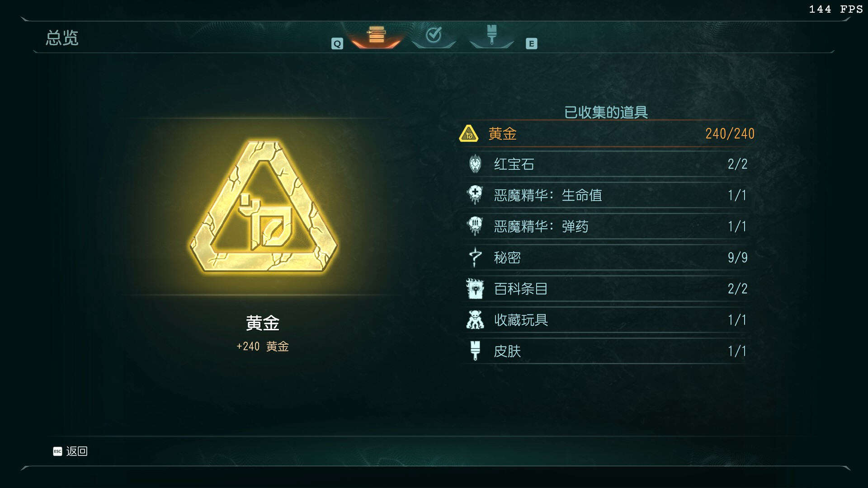The width and height of the screenshot is (868, 488).
Task: Click the 收藏玩具 toy figure icon
Action: [x=475, y=320]
